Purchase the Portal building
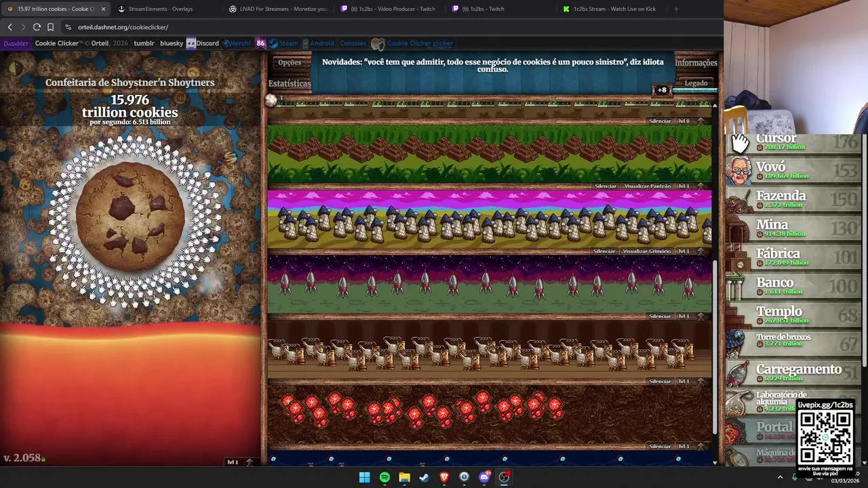This screenshot has height=488, width=868. pyautogui.click(x=761, y=430)
